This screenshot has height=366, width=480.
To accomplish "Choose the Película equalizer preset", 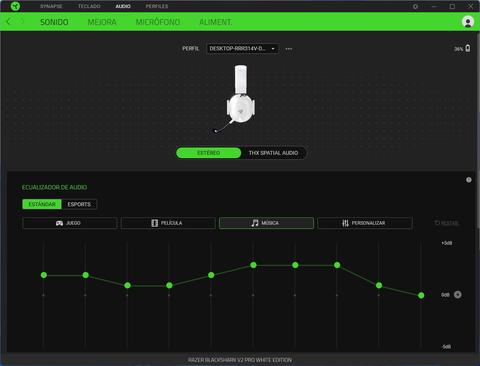I will tap(168, 223).
